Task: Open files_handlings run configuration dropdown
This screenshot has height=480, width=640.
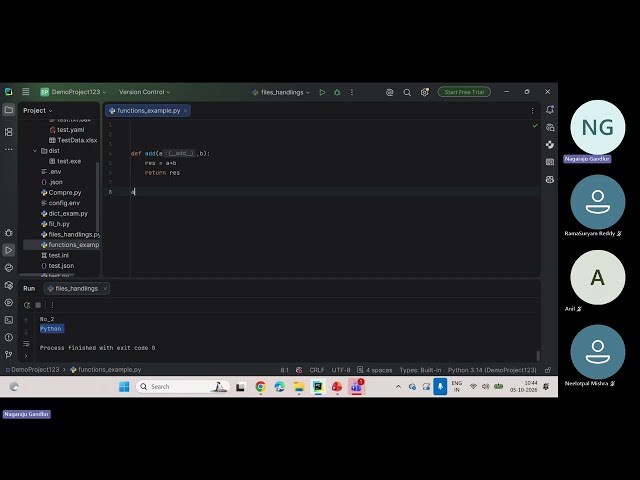Action: (x=281, y=92)
